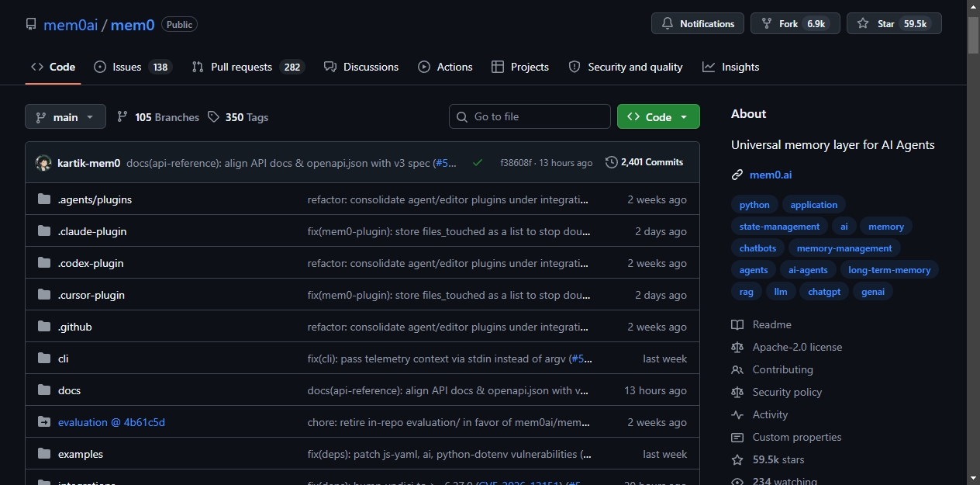This screenshot has height=485, width=980.
Task: Select the chatgpt topic tag
Action: (x=824, y=292)
